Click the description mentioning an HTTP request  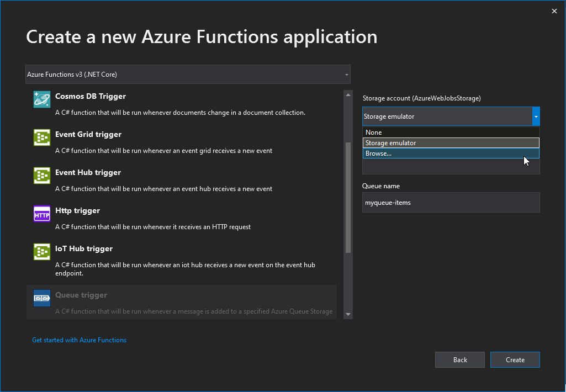pos(153,227)
